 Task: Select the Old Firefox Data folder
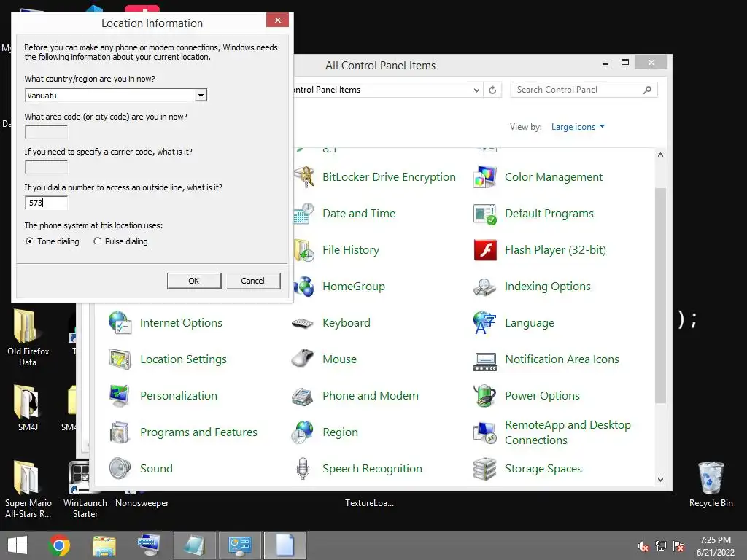coord(28,338)
